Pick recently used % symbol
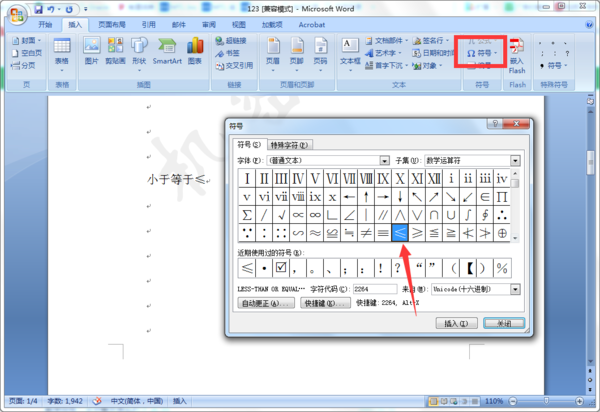The image size is (600, 412). (502, 268)
